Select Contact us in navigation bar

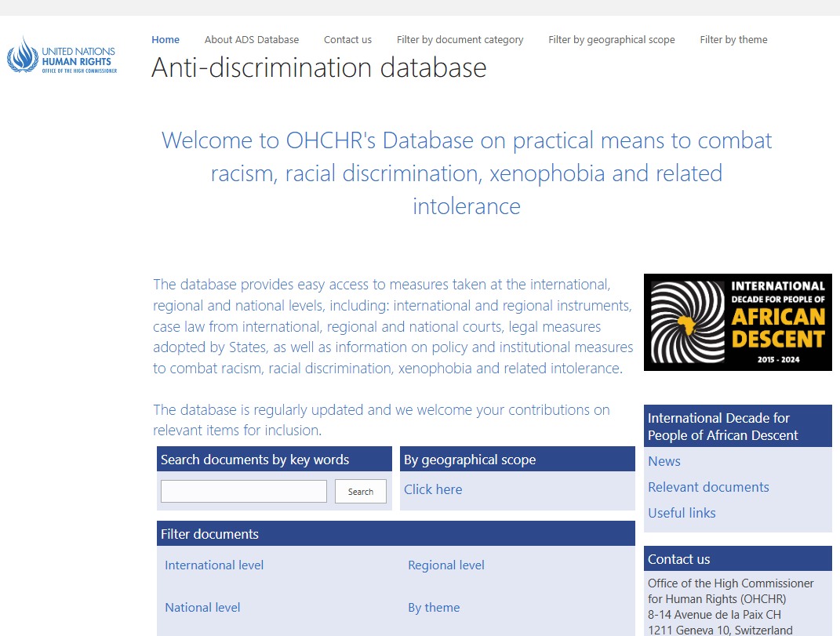[347, 40]
